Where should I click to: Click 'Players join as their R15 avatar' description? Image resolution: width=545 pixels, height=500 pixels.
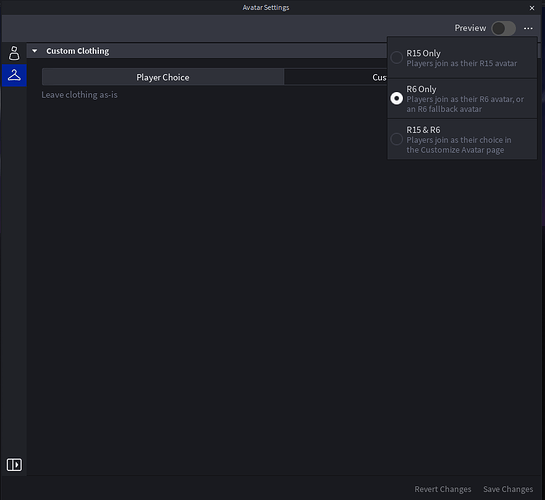tap(462, 64)
